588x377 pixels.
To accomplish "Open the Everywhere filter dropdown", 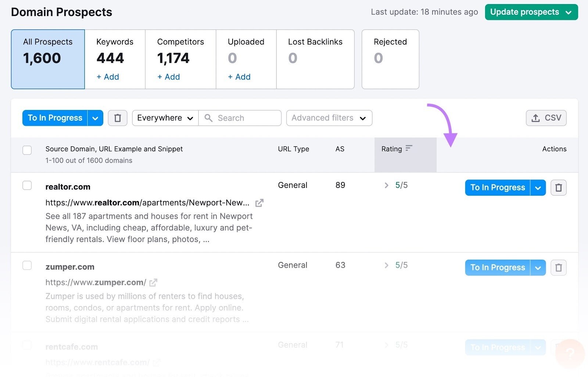I will pyautogui.click(x=165, y=118).
